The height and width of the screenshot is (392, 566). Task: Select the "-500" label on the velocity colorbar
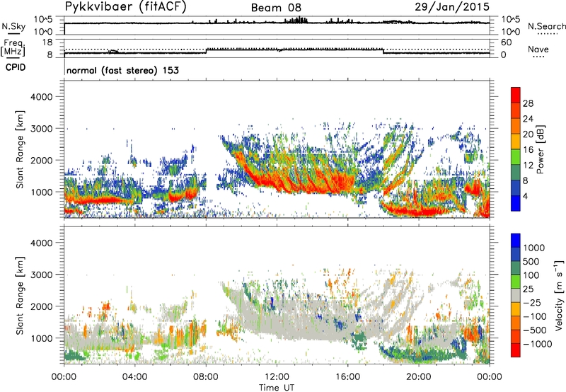click(534, 330)
